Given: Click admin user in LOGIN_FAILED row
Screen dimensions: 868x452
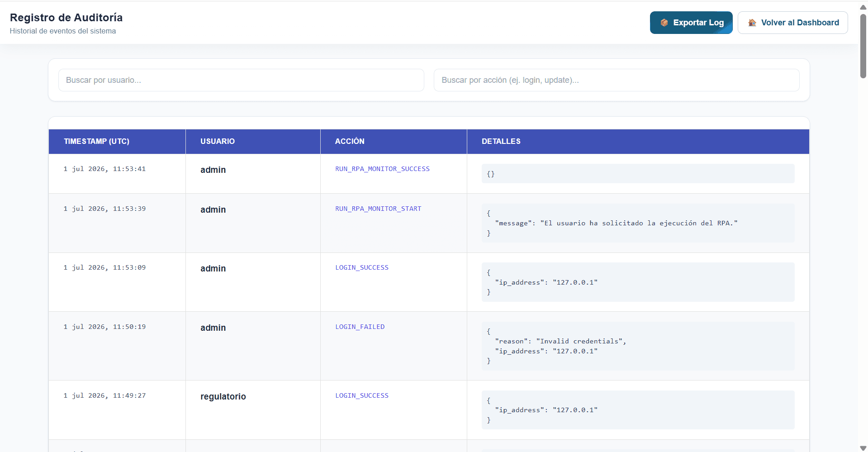Looking at the screenshot, I should pyautogui.click(x=213, y=328).
